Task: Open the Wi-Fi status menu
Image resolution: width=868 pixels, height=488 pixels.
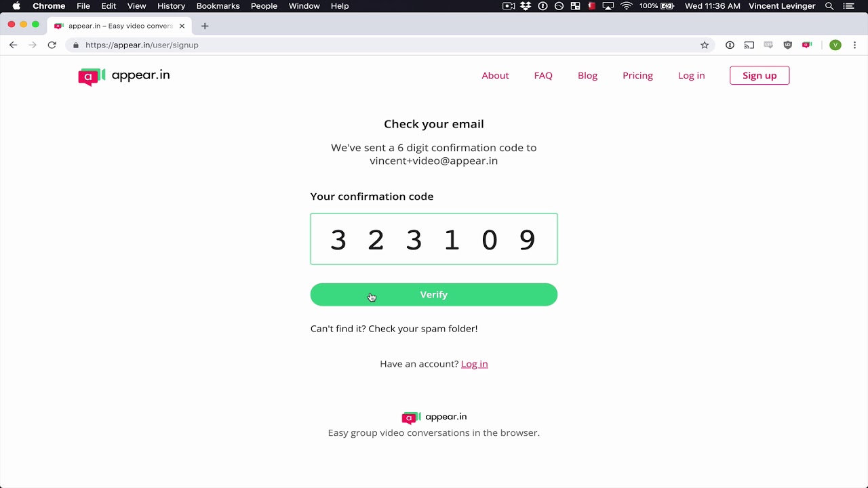Action: (x=627, y=6)
